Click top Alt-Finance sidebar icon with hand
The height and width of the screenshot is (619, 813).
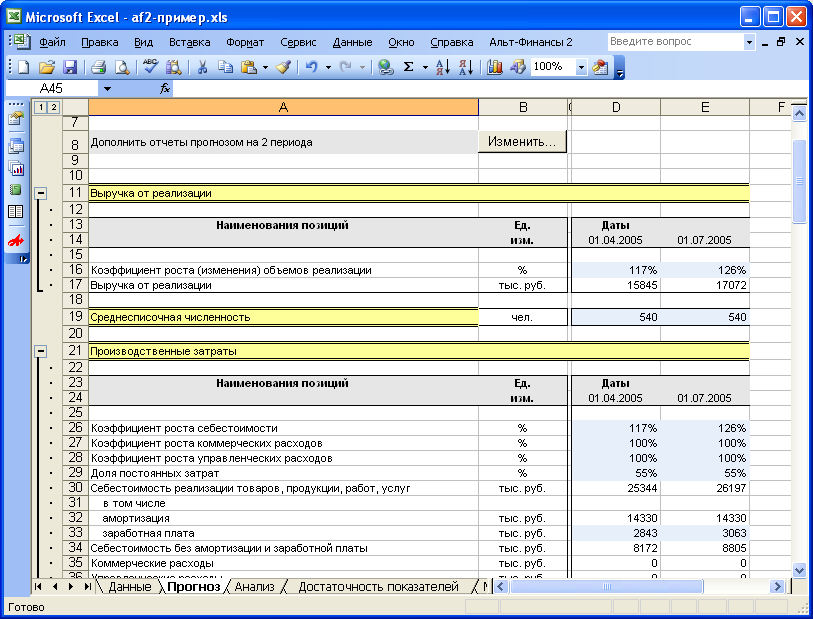16,119
